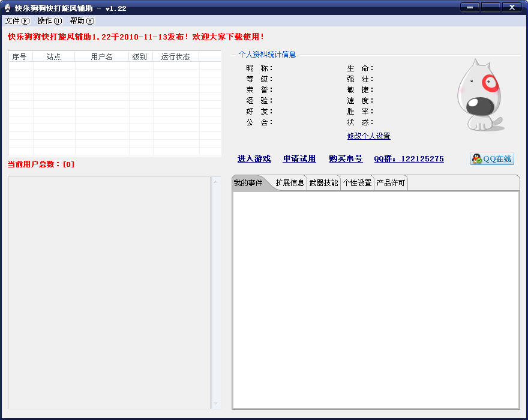528x420 pixels.
Task: Click the 级别 column header
Action: (x=141, y=56)
